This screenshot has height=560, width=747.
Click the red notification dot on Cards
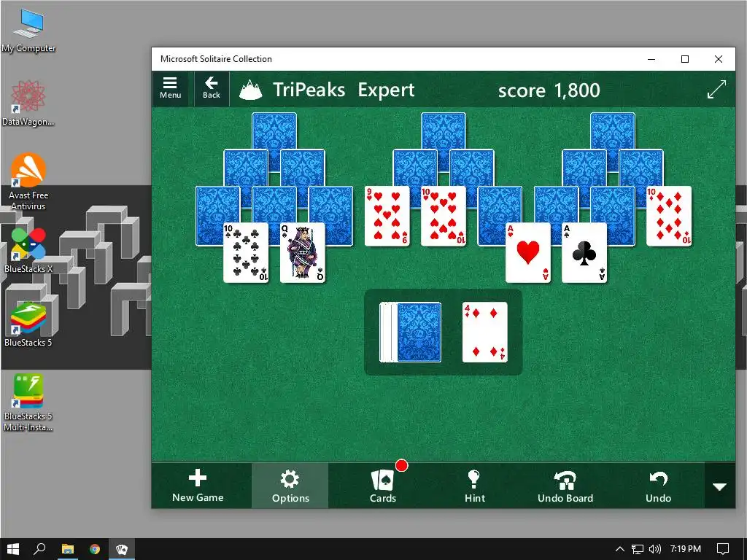[402, 466]
